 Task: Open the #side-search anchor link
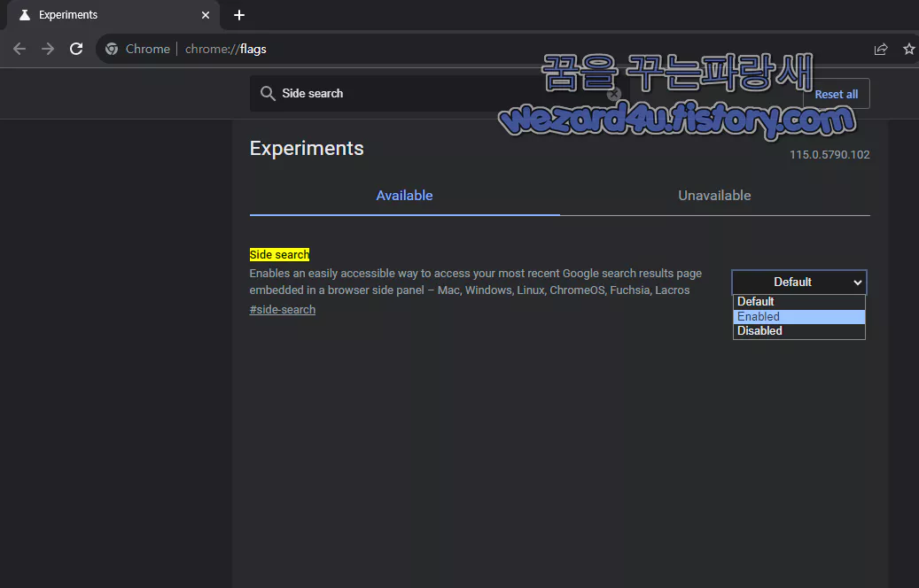point(283,310)
